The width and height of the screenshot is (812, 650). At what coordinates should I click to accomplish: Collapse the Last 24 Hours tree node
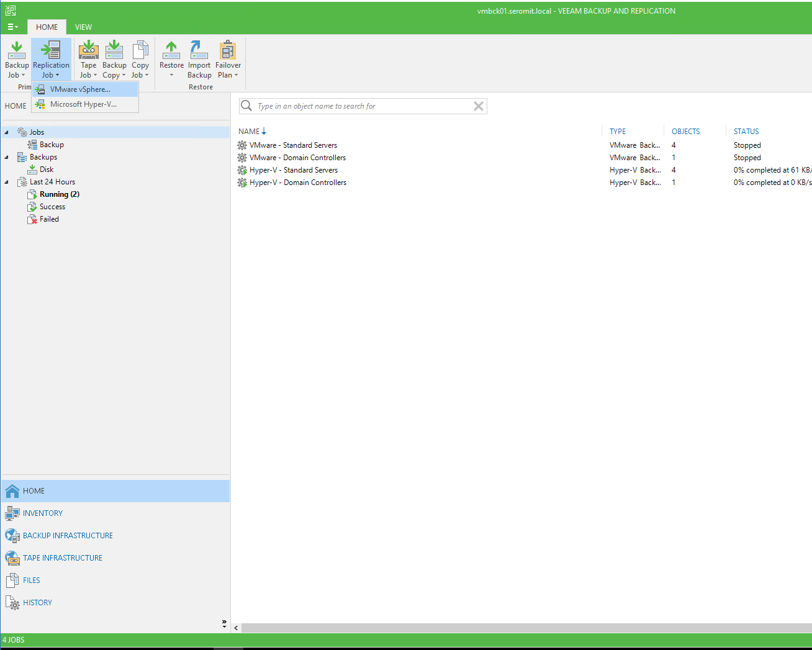pos(7,182)
